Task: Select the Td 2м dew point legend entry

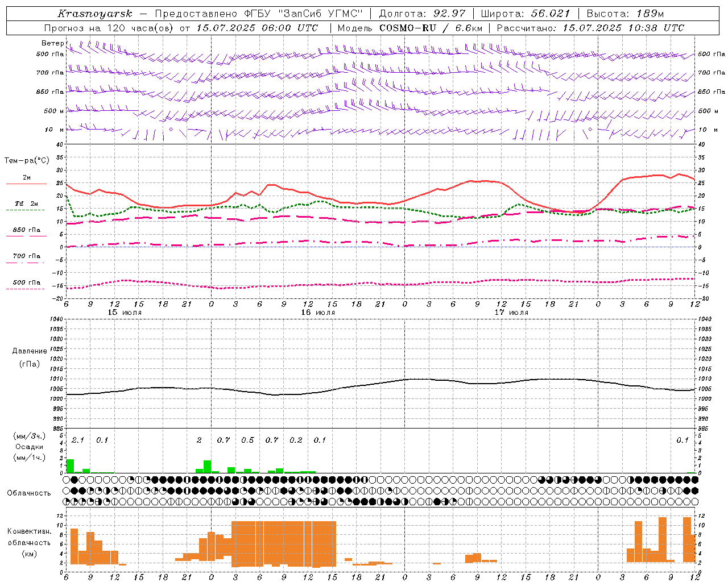Action: point(27,203)
